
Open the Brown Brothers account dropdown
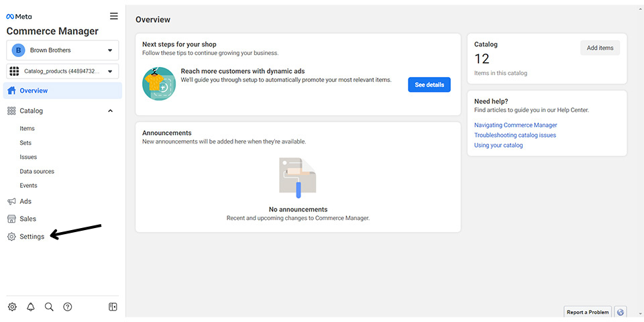[62, 50]
